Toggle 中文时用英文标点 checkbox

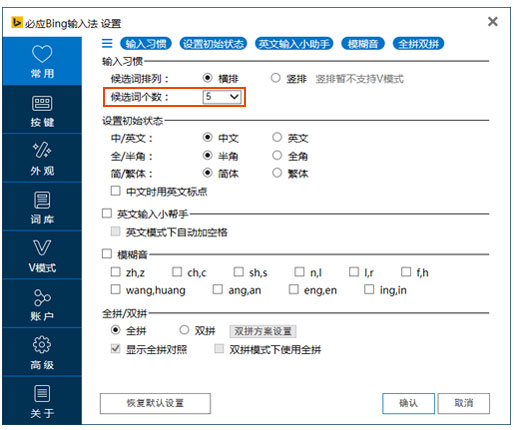[116, 191]
